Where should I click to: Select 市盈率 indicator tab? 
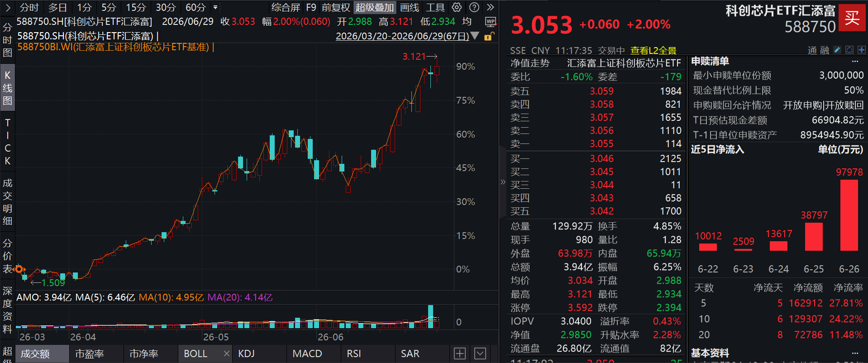(96, 353)
